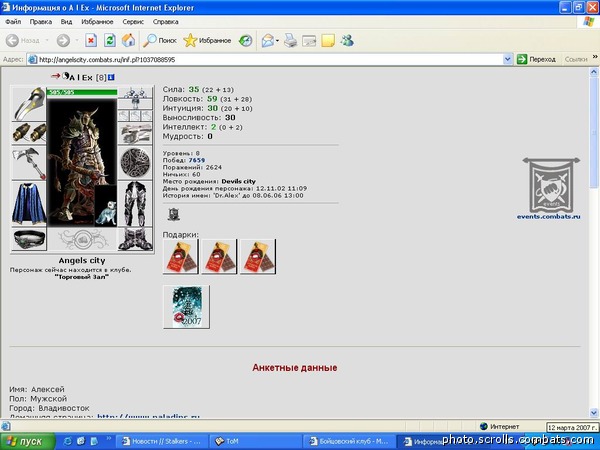Click the Back navigation arrow
This screenshot has height=450, width=600.
13,40
